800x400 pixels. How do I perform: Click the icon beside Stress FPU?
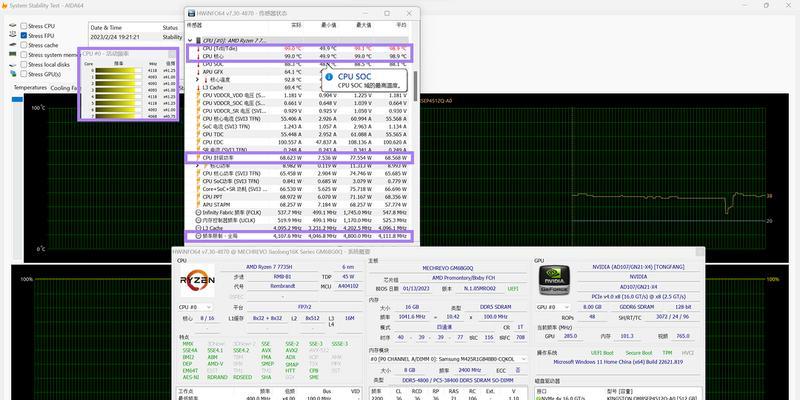coord(13,35)
